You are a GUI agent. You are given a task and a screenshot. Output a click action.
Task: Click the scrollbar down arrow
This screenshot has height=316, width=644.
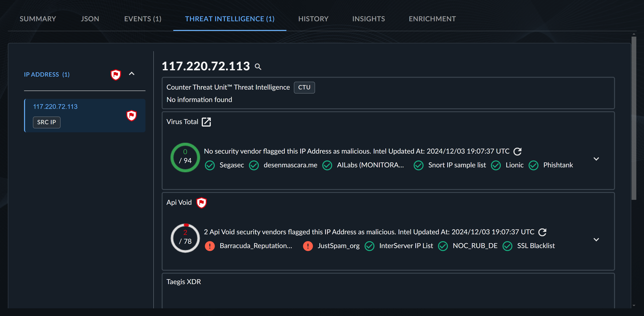634,305
